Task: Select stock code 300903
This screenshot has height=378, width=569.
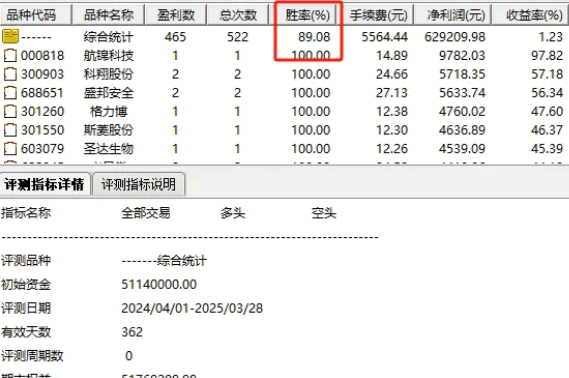Action: click(x=42, y=74)
